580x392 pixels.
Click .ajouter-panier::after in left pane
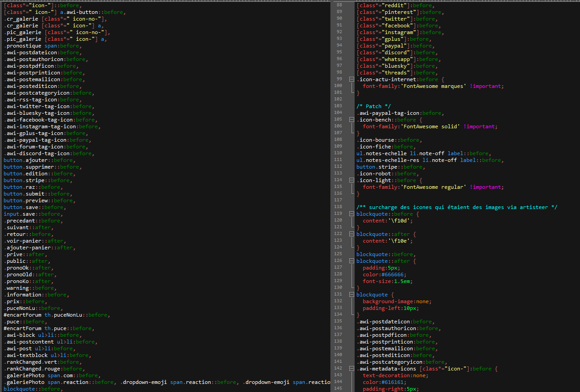[40, 248]
